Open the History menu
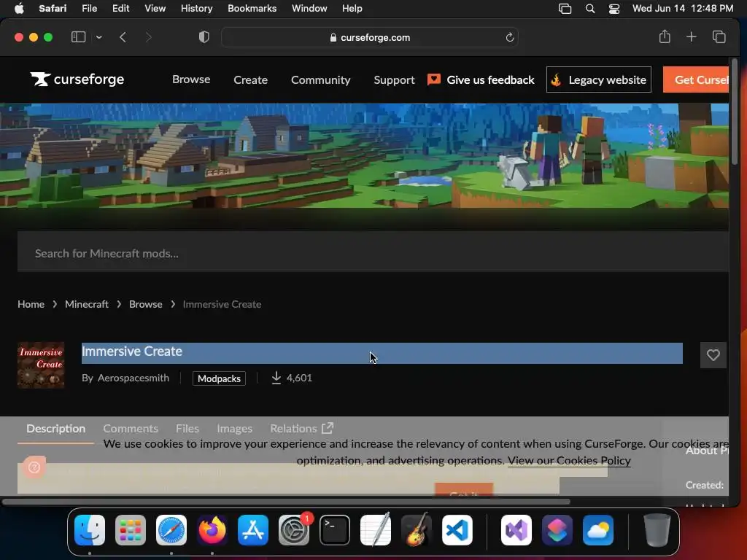The image size is (747, 560). pos(196,9)
